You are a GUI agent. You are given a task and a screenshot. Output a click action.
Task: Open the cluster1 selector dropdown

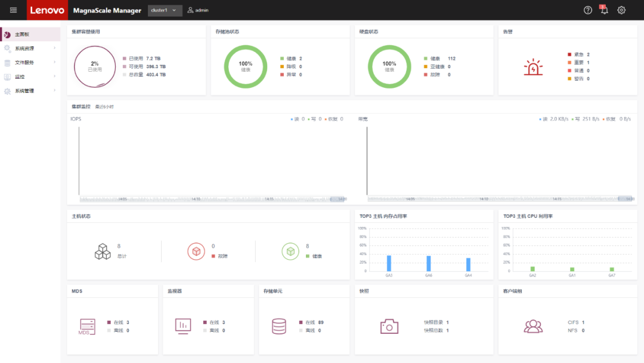point(165,10)
